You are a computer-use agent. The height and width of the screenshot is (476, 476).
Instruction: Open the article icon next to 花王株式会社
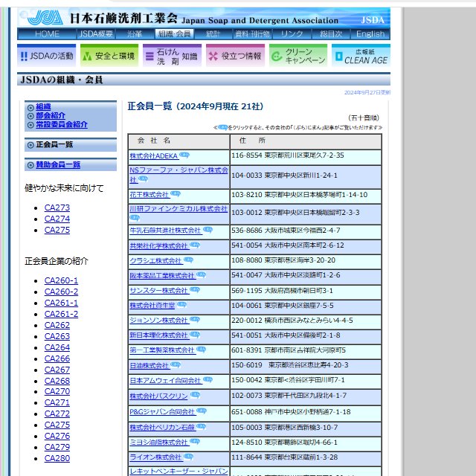pos(176,193)
